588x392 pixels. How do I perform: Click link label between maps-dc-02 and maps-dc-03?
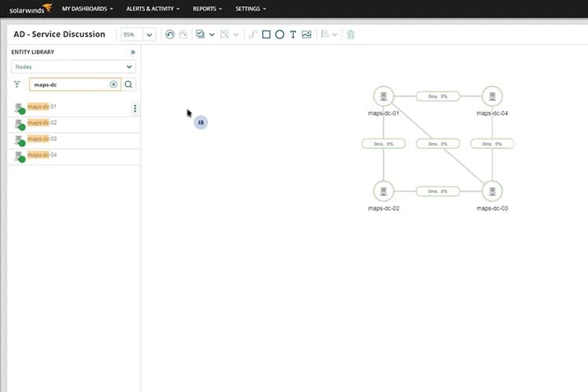438,191
